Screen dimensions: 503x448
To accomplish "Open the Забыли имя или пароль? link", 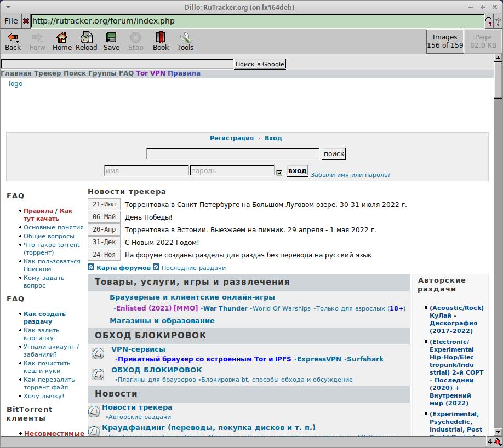I will tap(351, 174).
